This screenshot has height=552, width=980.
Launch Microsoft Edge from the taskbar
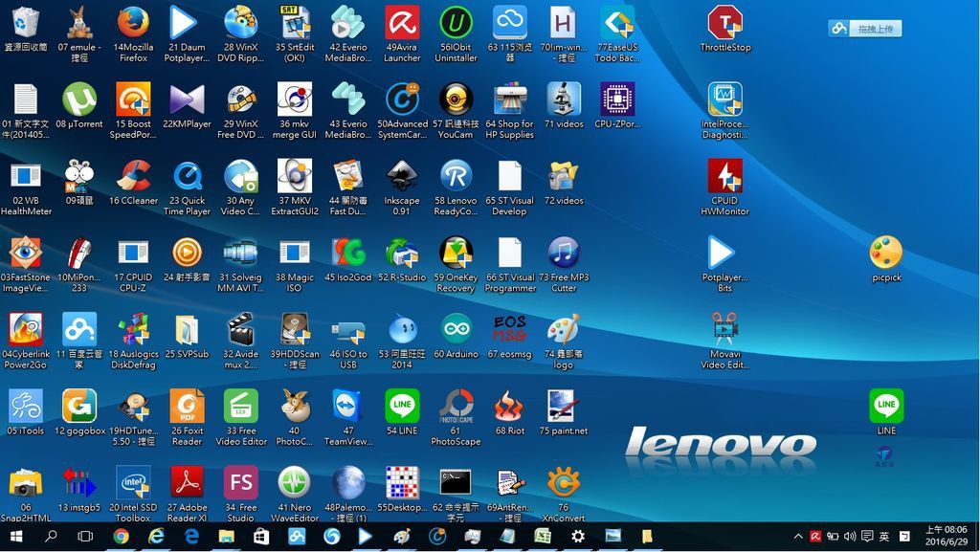[190, 537]
